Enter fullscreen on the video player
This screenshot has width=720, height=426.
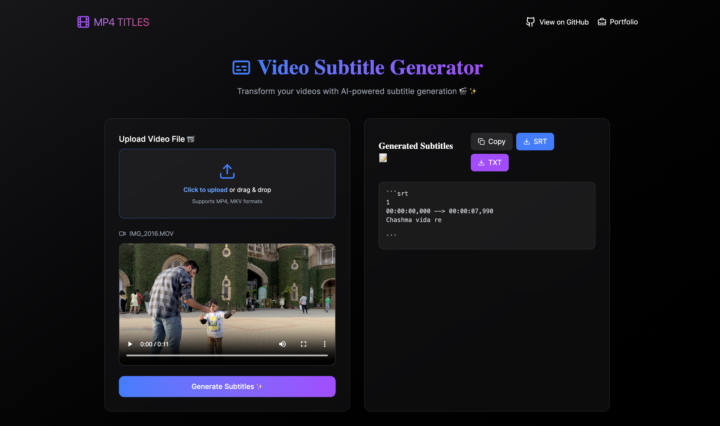304,344
